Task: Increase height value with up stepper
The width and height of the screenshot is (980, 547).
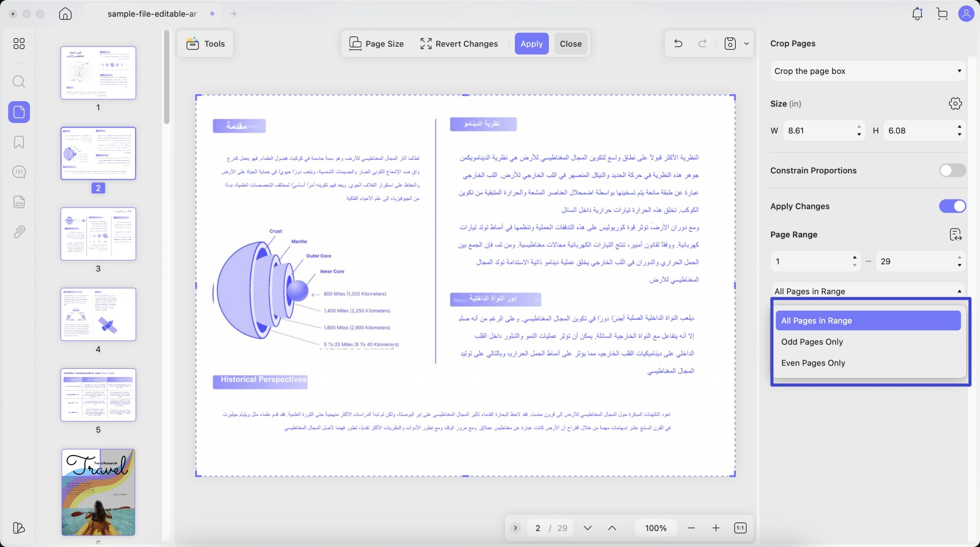Action: (x=959, y=127)
